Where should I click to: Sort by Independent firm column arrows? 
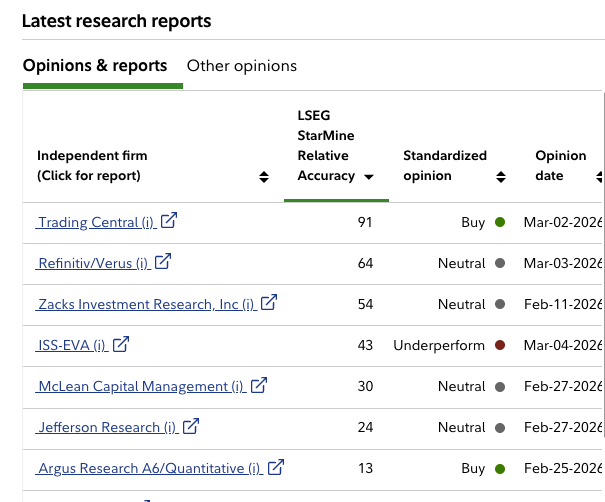point(264,176)
